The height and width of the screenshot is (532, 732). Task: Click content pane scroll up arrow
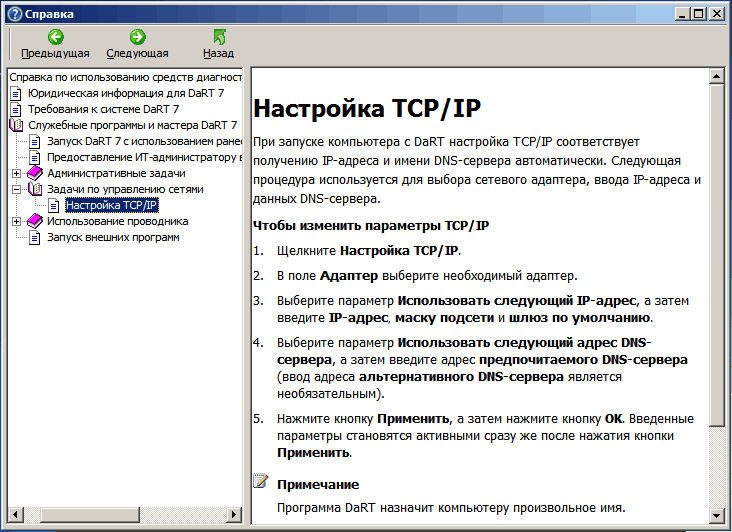point(716,76)
